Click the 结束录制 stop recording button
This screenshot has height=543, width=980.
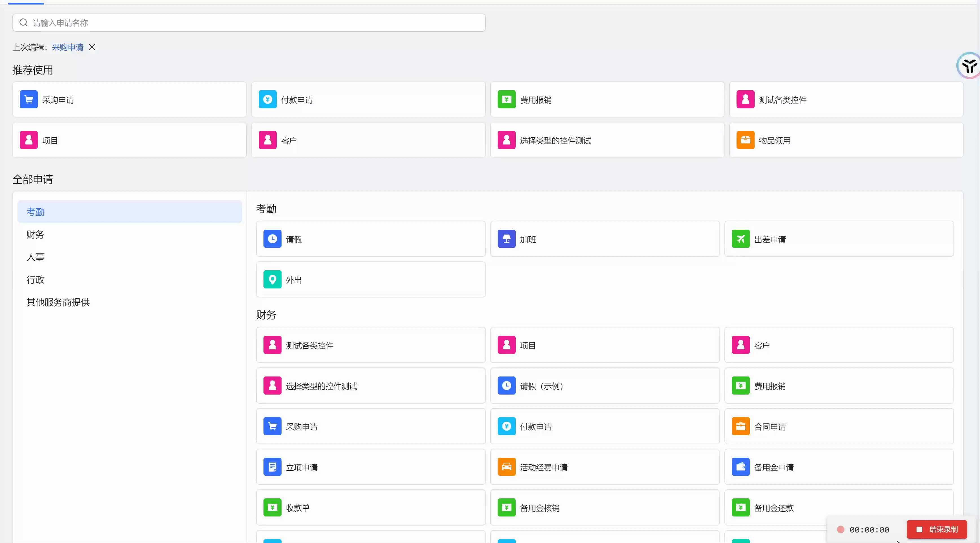coord(937,529)
